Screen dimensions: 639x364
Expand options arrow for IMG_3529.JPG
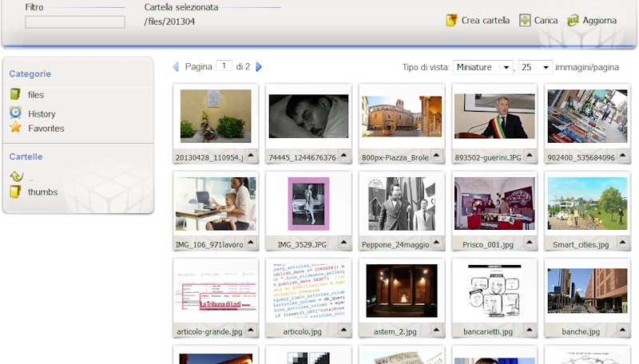click(344, 243)
